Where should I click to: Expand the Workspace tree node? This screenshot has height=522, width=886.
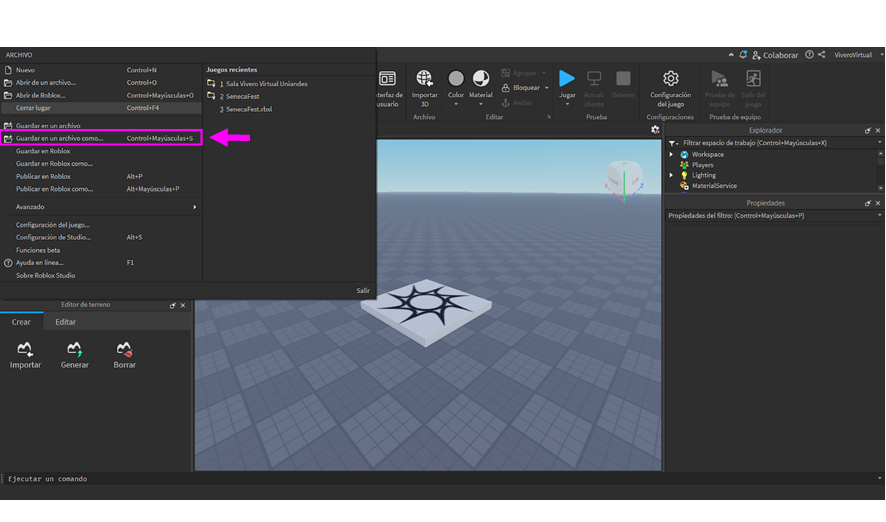pos(672,155)
